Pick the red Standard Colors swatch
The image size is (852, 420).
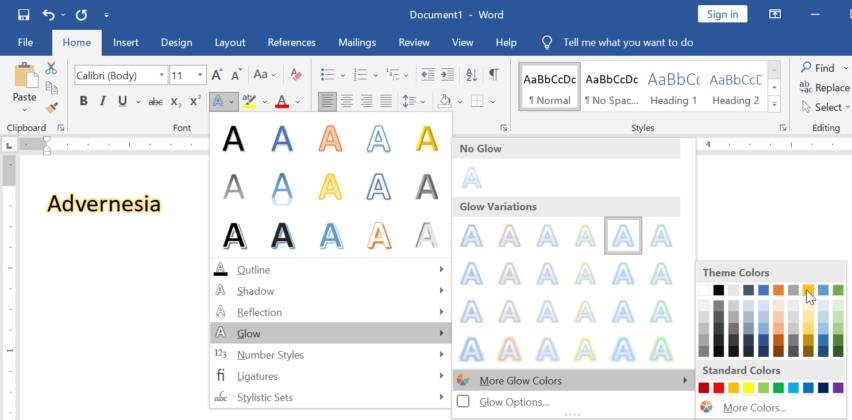click(720, 388)
